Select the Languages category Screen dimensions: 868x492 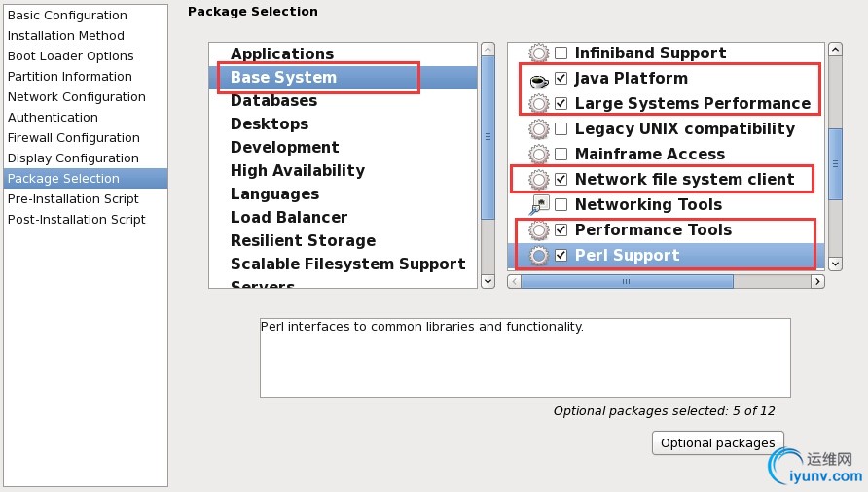click(x=343, y=194)
